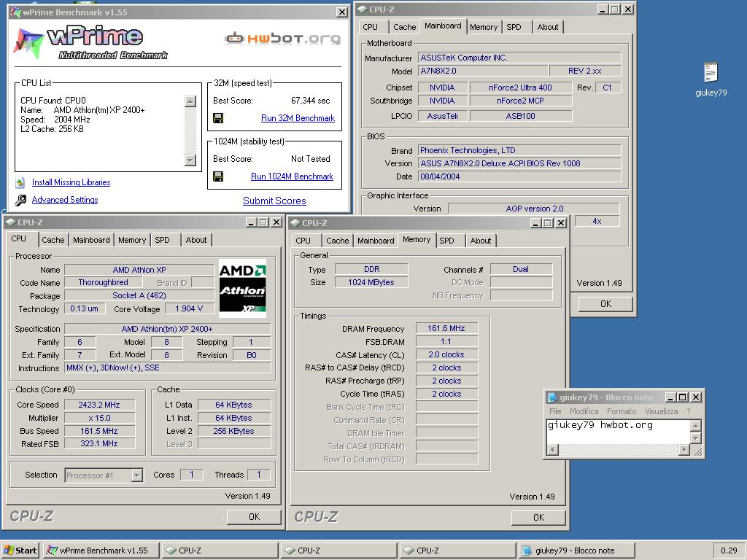Viewport: 747px width, 560px height.
Task: Click the Windows Start button
Action: (20, 551)
